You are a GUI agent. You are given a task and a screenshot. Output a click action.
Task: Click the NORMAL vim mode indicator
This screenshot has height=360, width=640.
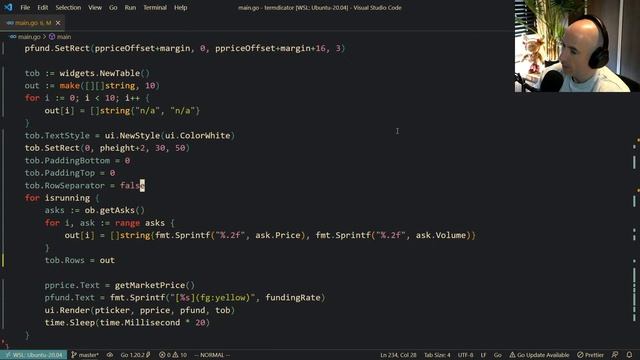point(212,355)
